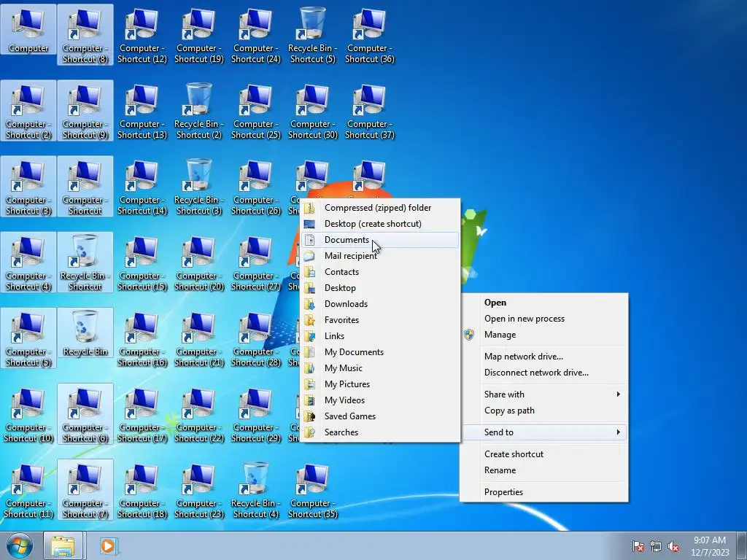
Task: Select Computer - Shortcut (36) icon
Action: [x=370, y=35]
